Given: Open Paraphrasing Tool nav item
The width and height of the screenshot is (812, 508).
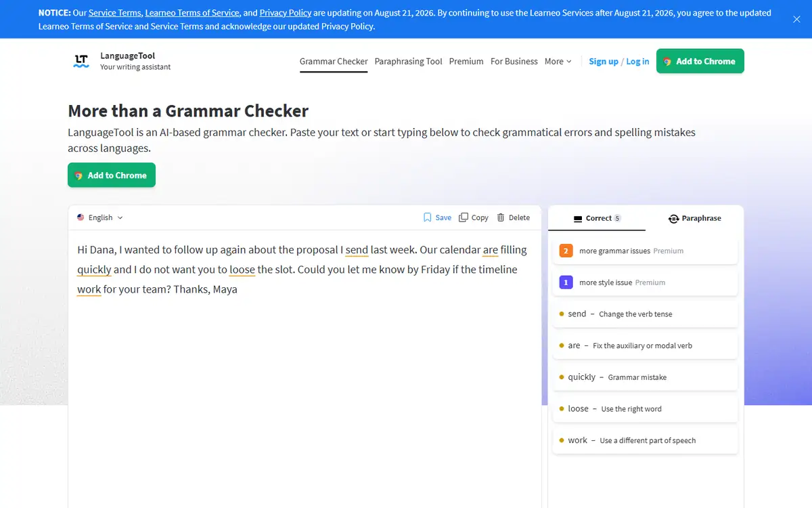Looking at the screenshot, I should tap(408, 61).
